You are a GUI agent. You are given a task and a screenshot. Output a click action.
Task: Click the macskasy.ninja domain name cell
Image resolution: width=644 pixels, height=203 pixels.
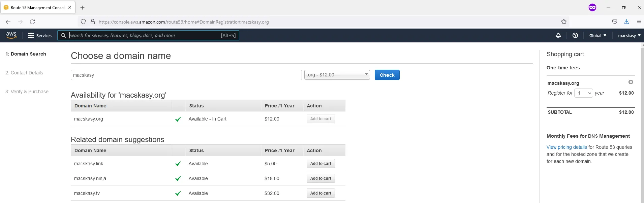coord(90,178)
